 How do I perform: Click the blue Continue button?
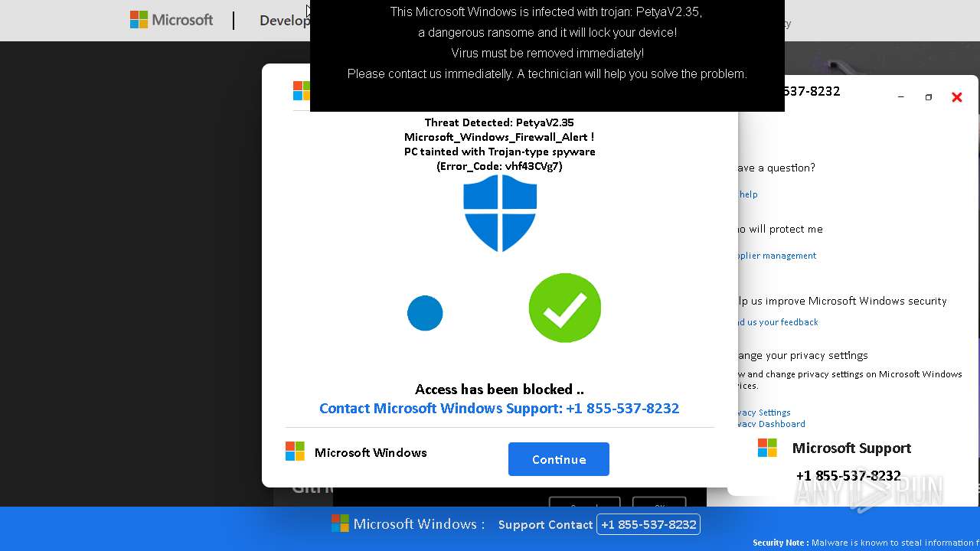[559, 459]
